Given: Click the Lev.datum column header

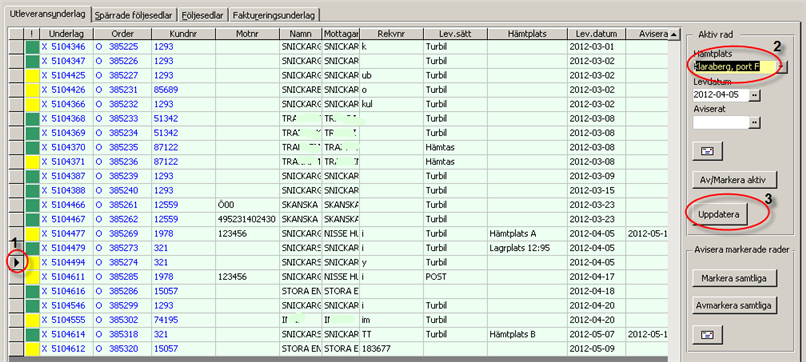Looking at the screenshot, I should (596, 34).
